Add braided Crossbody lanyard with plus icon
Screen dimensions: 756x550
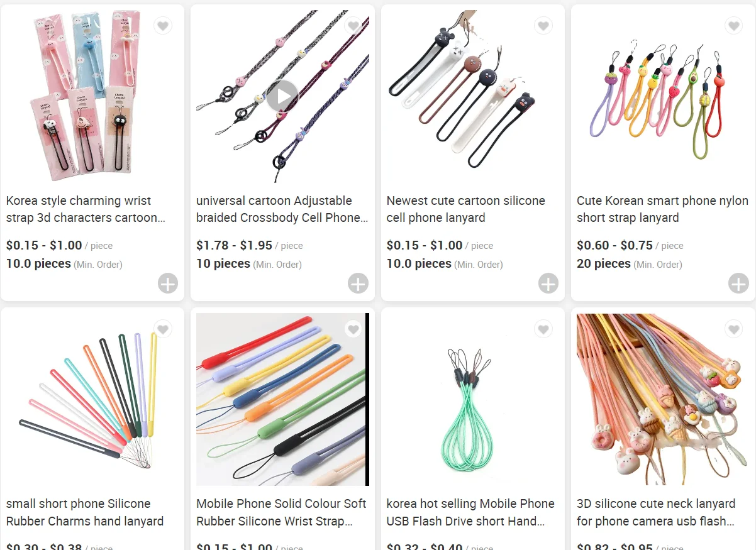(x=358, y=283)
